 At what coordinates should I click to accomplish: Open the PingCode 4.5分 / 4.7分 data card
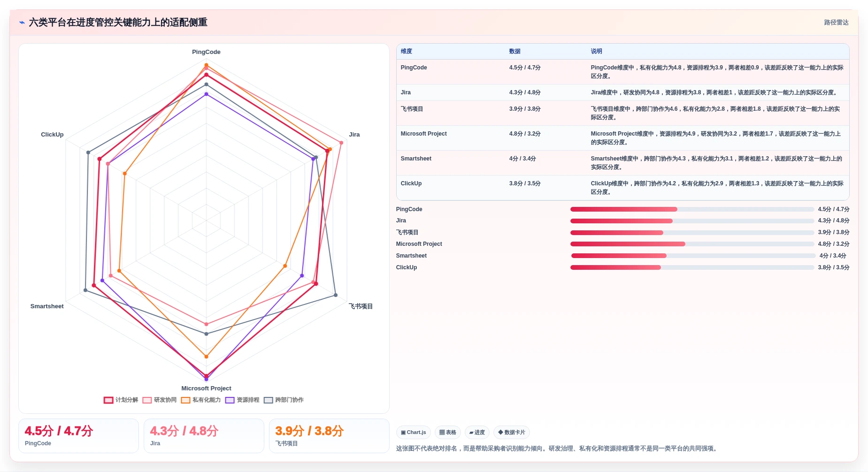[78, 436]
